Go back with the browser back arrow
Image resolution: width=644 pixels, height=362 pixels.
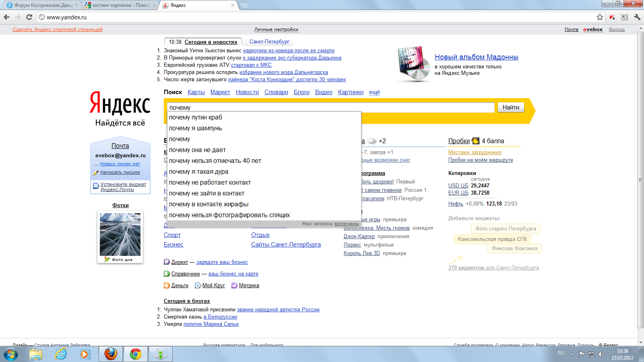pyautogui.click(x=6, y=17)
